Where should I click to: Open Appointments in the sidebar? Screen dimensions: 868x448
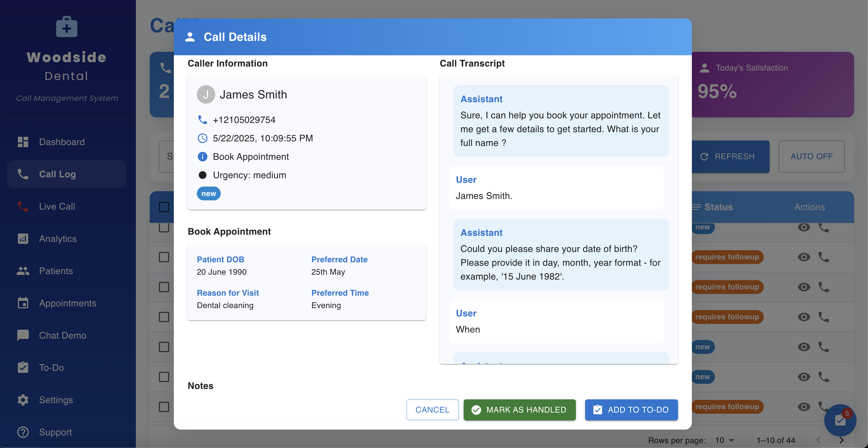point(67,303)
